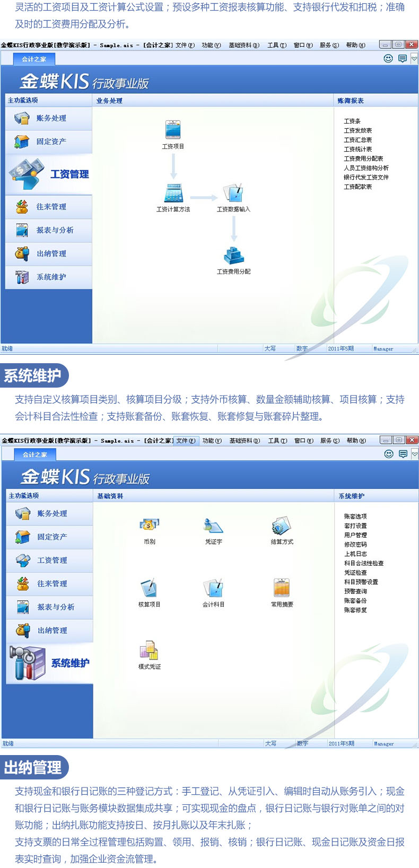419x868 pixels.
Task: Click the 大写 status indicator in 工资管理 window
Action: click(x=270, y=349)
